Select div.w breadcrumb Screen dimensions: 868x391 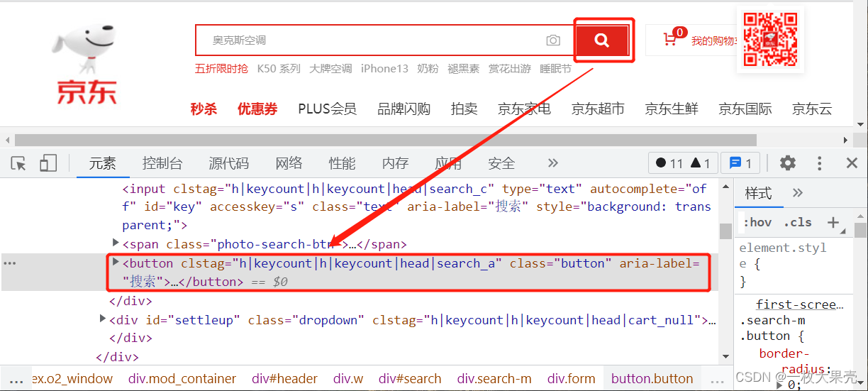coord(348,378)
